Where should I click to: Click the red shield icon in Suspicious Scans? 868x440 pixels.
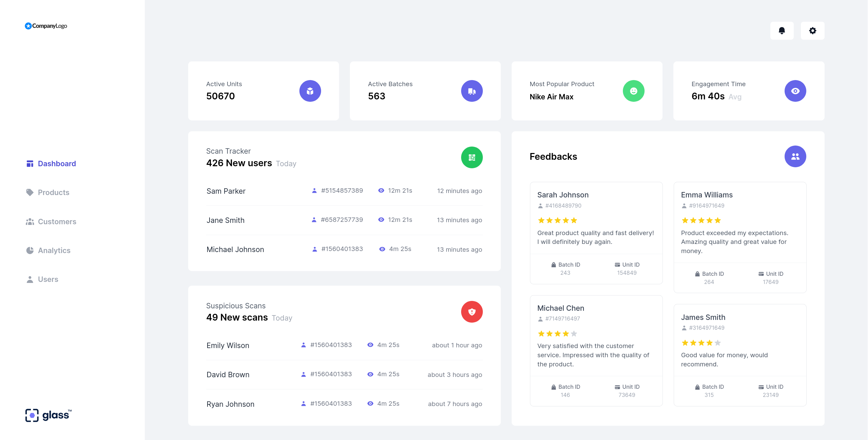tap(472, 312)
